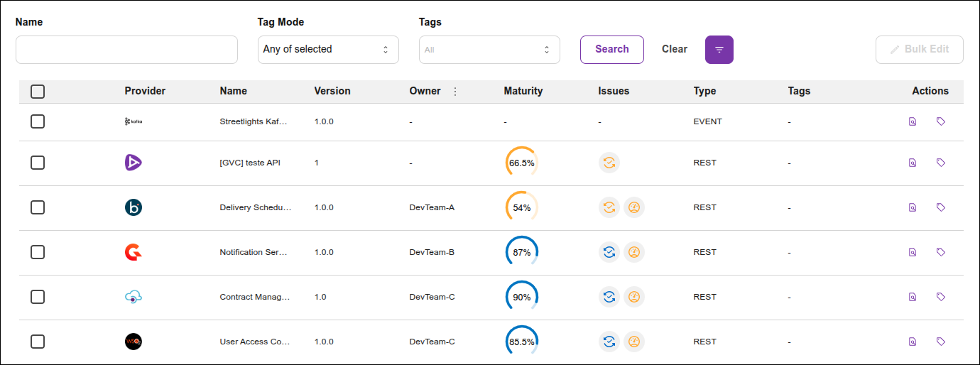Click the cloud provider logo for Contract Management

pyautogui.click(x=134, y=297)
